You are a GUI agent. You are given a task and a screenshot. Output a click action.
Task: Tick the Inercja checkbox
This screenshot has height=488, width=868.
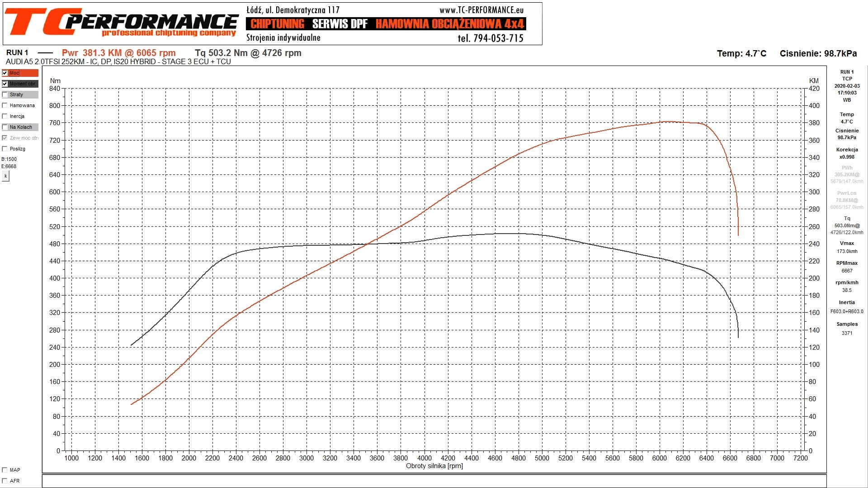5,116
